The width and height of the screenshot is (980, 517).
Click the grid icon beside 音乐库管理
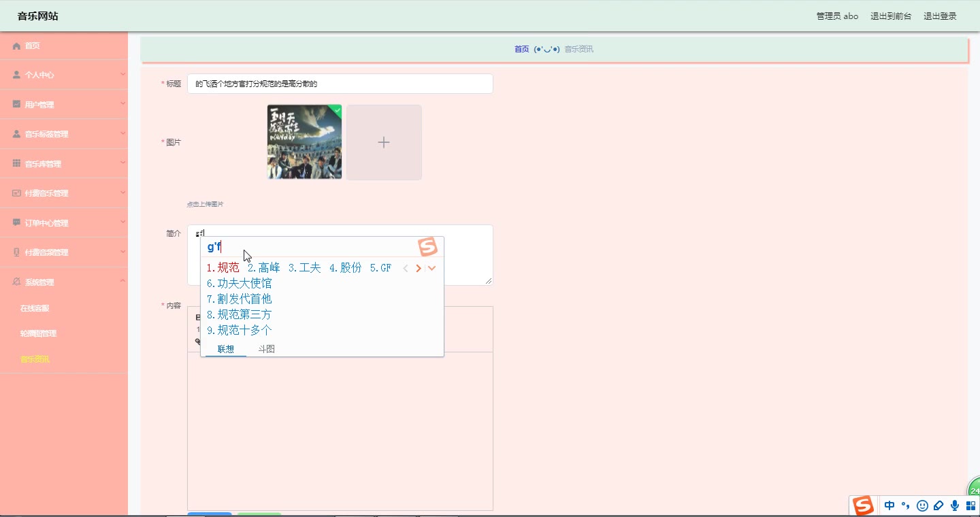(16, 163)
